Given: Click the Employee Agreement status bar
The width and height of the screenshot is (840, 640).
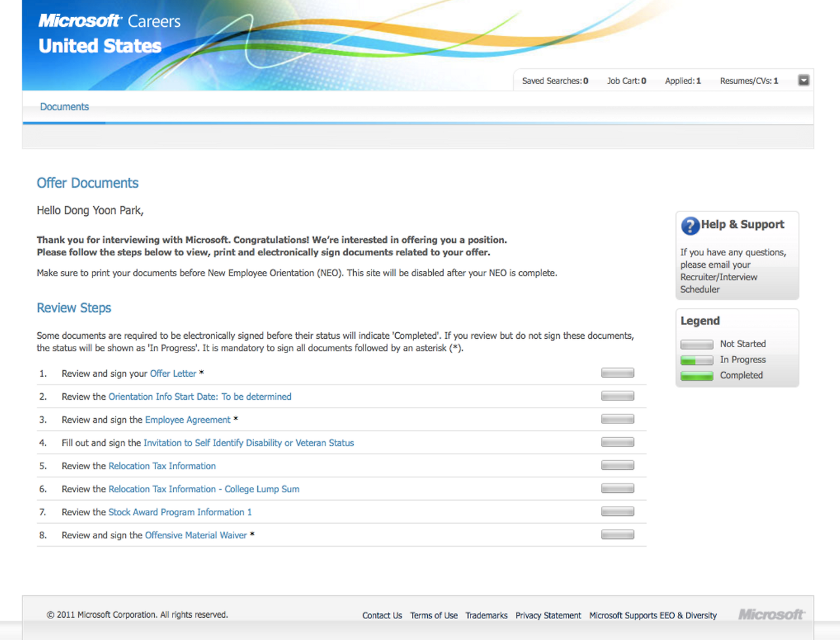Looking at the screenshot, I should point(618,419).
